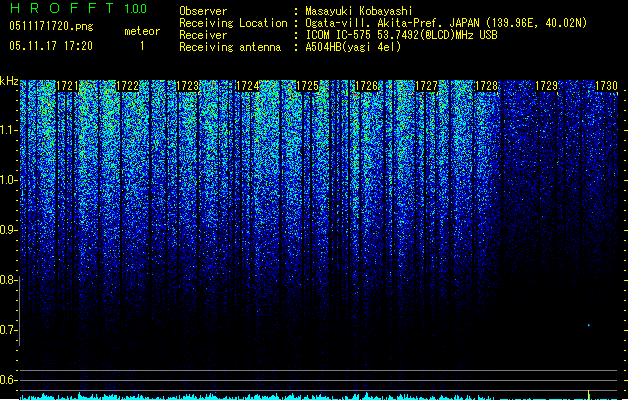The image size is (629, 400).
Task: Select the version number 1.00
Action: [136, 9]
